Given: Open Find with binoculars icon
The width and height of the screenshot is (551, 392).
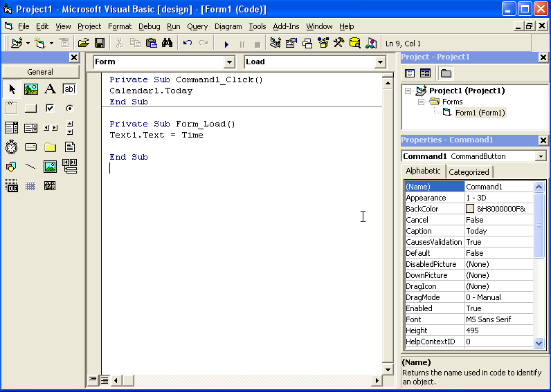Looking at the screenshot, I should tap(168, 43).
